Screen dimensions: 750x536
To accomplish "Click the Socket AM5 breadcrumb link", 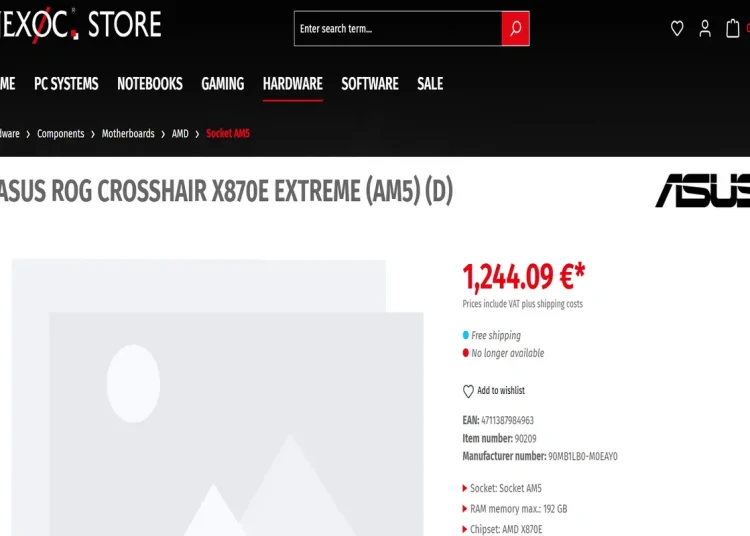I will tap(228, 133).
